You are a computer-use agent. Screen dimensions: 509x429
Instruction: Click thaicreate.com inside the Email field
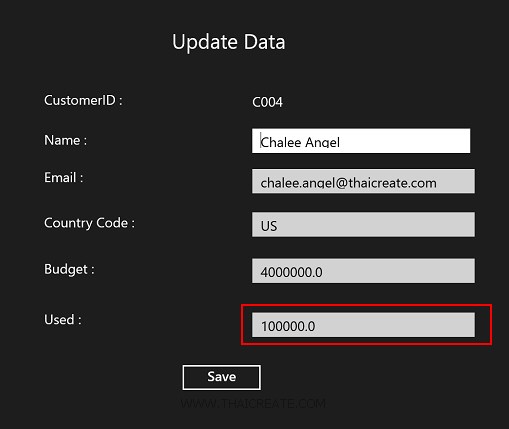(392, 183)
